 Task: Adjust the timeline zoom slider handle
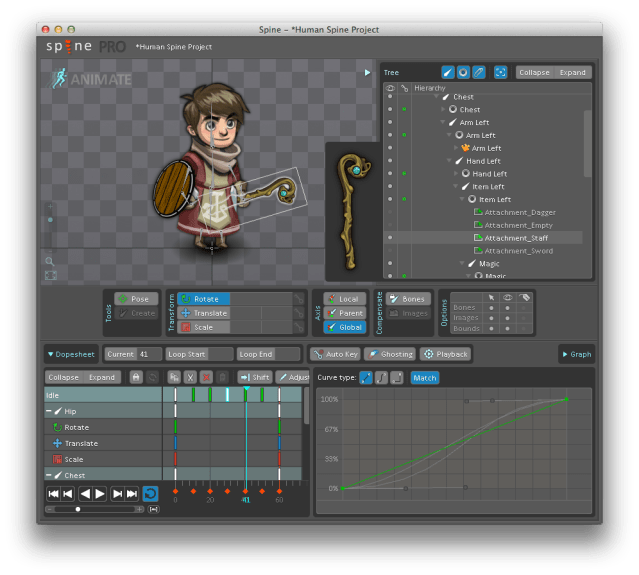pos(78,509)
